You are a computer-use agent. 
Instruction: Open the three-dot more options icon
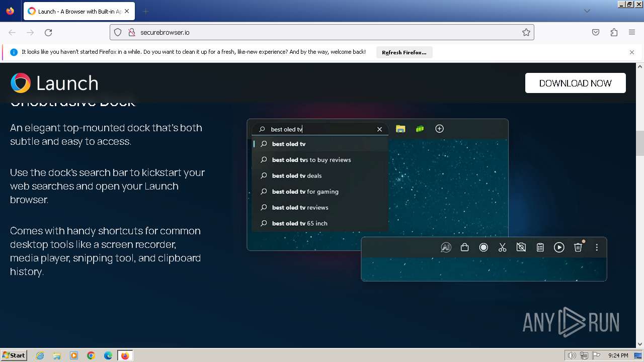597,247
